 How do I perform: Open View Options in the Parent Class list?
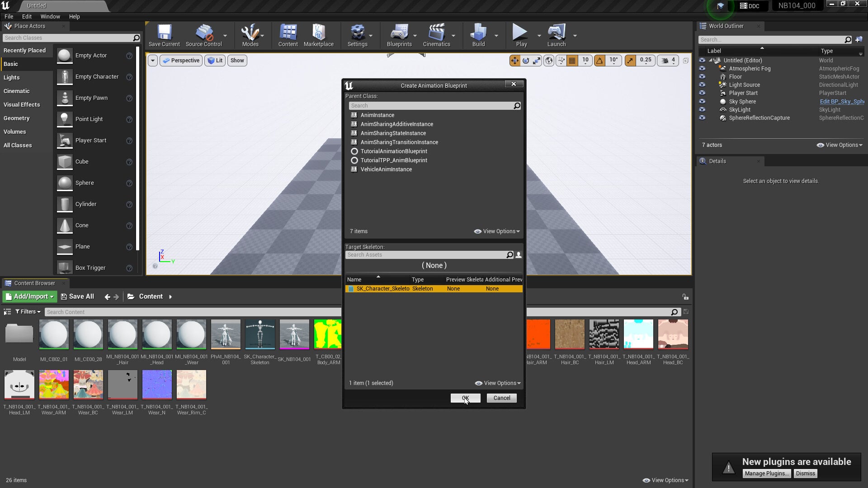tap(497, 231)
